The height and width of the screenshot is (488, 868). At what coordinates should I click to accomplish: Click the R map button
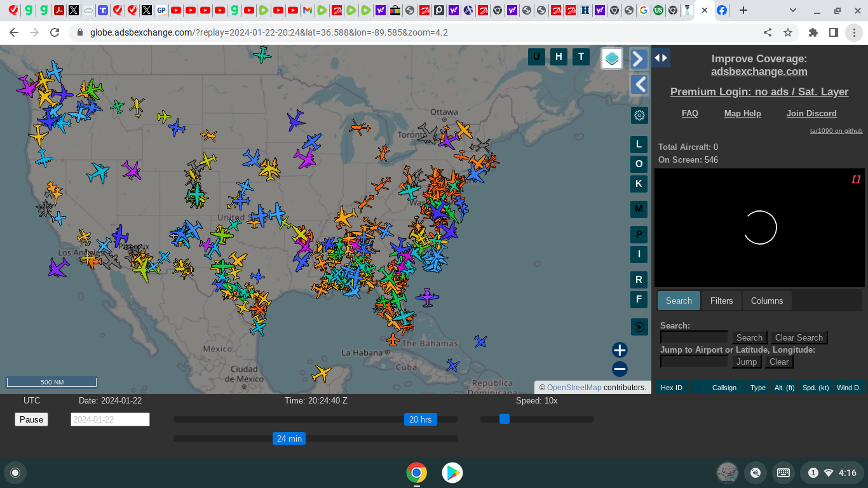coord(639,280)
